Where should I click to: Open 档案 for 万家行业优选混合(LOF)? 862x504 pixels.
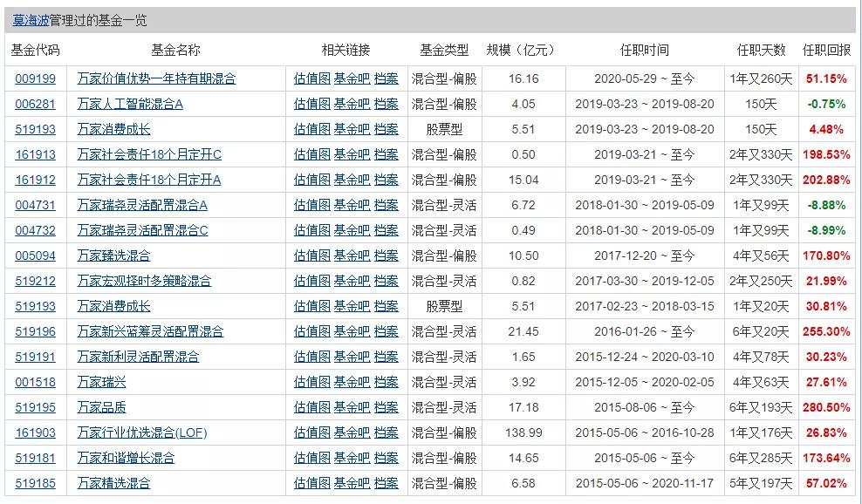pyautogui.click(x=386, y=432)
